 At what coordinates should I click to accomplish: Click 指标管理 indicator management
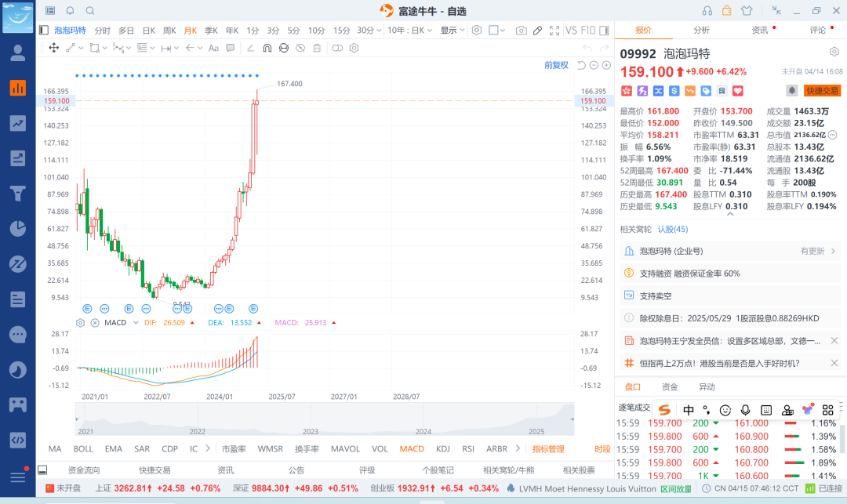(x=548, y=448)
